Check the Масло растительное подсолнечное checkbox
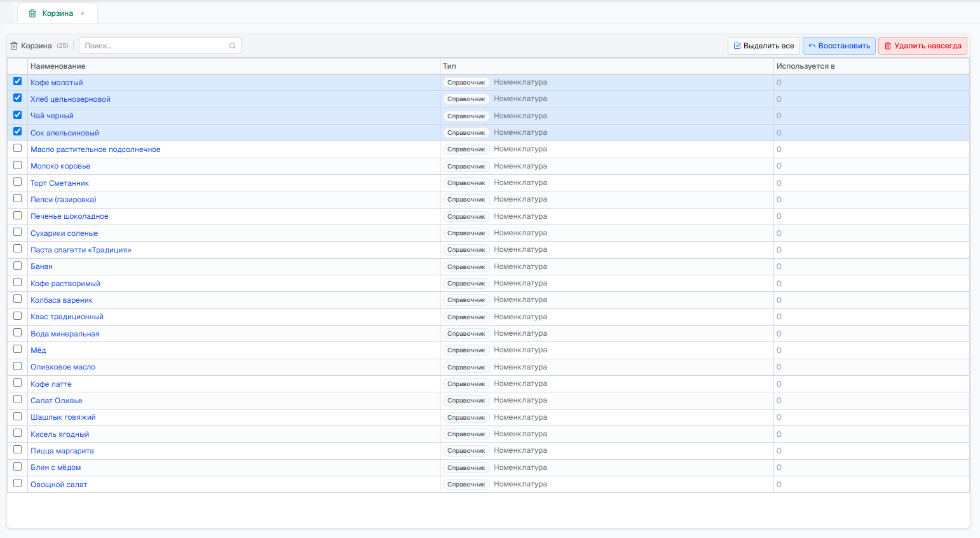Viewport: 980px width, 538px height. pos(18,148)
